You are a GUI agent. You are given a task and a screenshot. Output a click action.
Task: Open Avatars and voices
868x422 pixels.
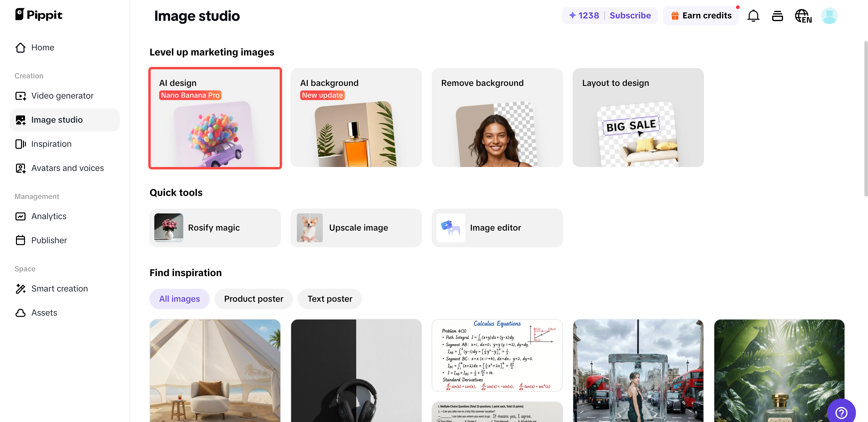[68, 168]
